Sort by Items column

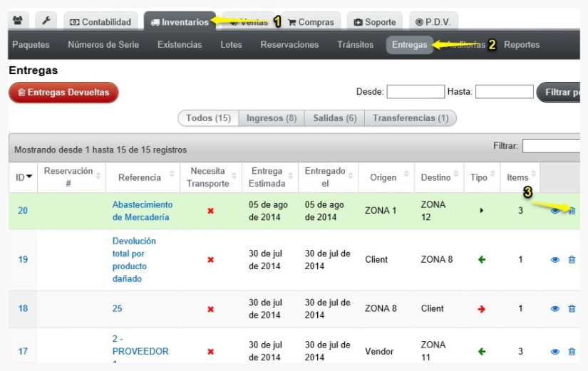(520, 177)
